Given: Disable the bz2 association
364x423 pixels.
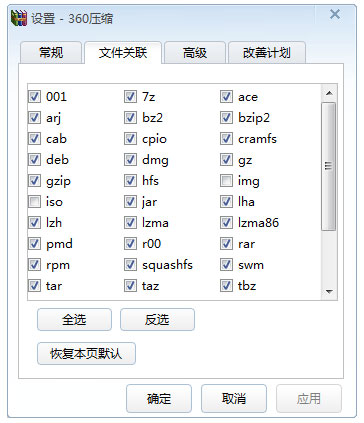Looking at the screenshot, I should pos(130,118).
